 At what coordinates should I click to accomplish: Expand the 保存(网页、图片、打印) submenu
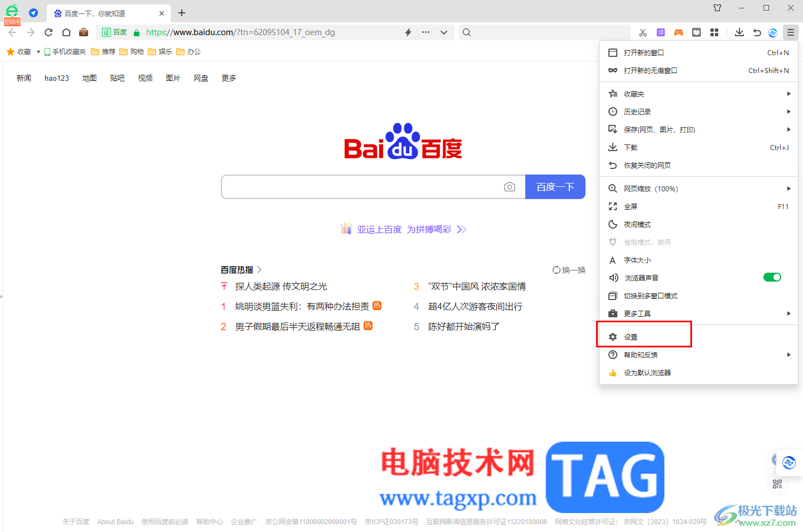[699, 129]
